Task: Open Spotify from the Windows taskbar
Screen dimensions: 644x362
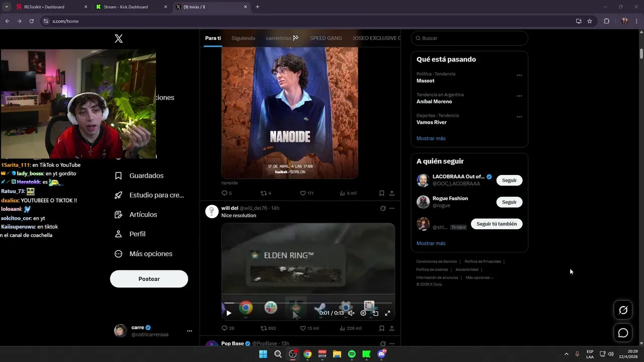Action: pos(352,354)
